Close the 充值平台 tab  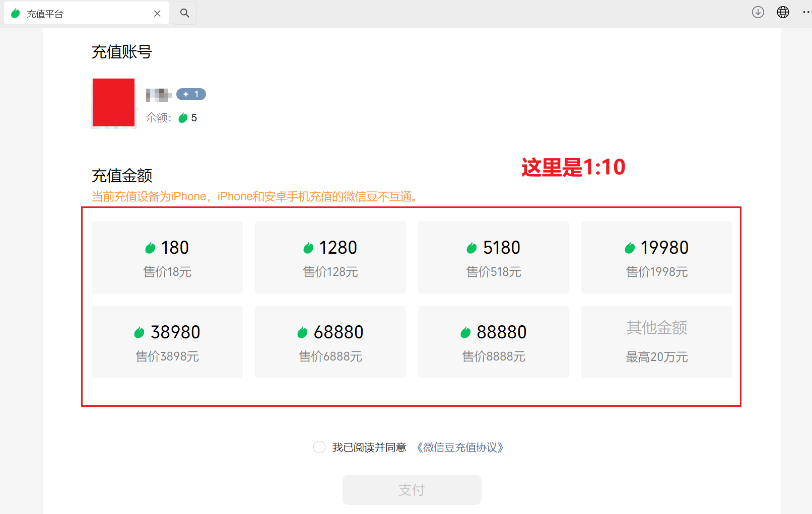click(x=157, y=14)
